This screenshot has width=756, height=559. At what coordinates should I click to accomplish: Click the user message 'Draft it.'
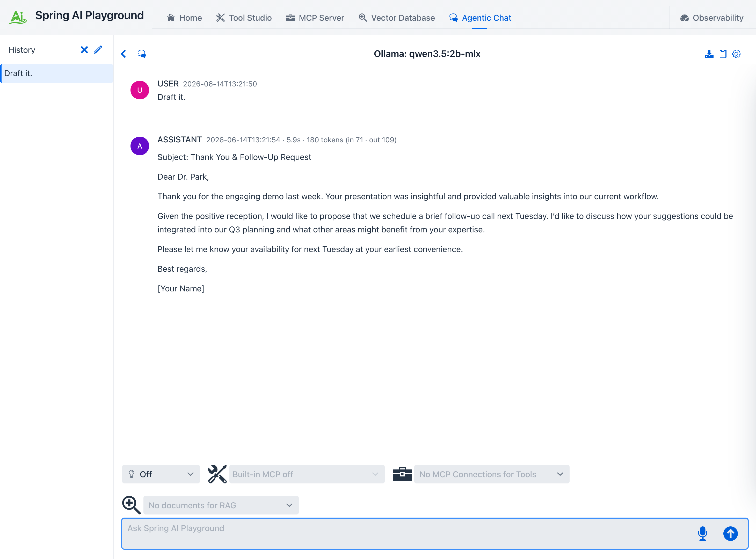171,97
